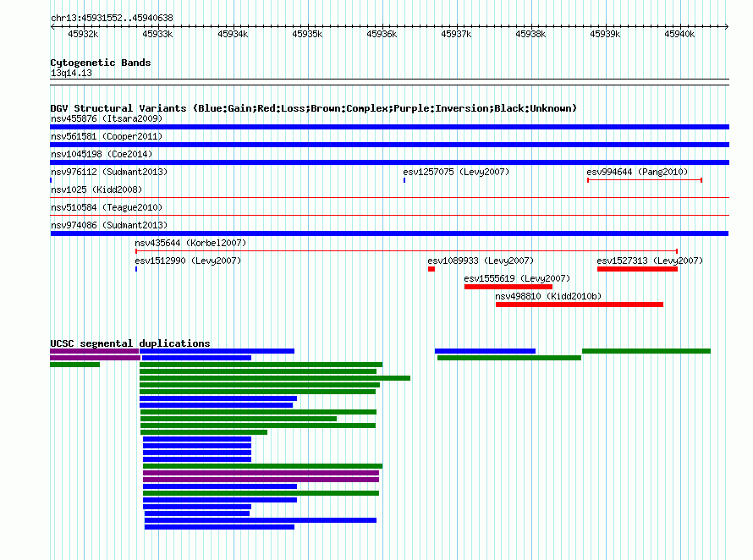
Task: Select the green duplication bar near 45939k-45940k
Action: 646,351
